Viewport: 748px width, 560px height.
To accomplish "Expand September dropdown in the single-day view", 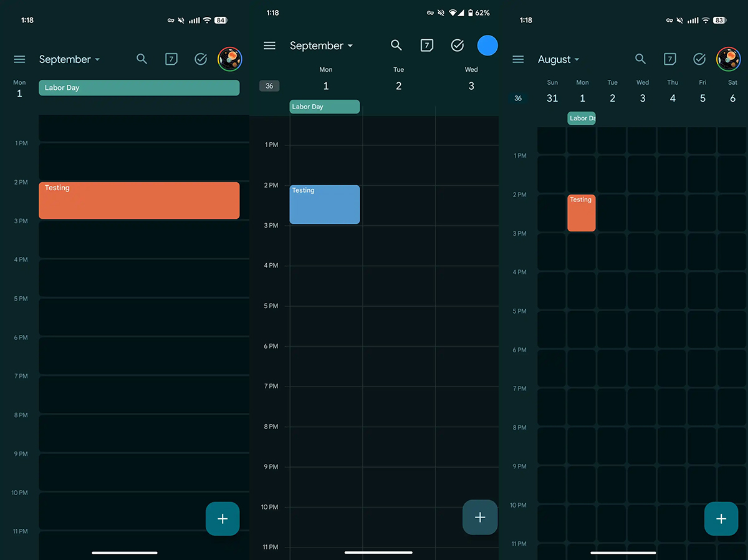I will (x=69, y=59).
